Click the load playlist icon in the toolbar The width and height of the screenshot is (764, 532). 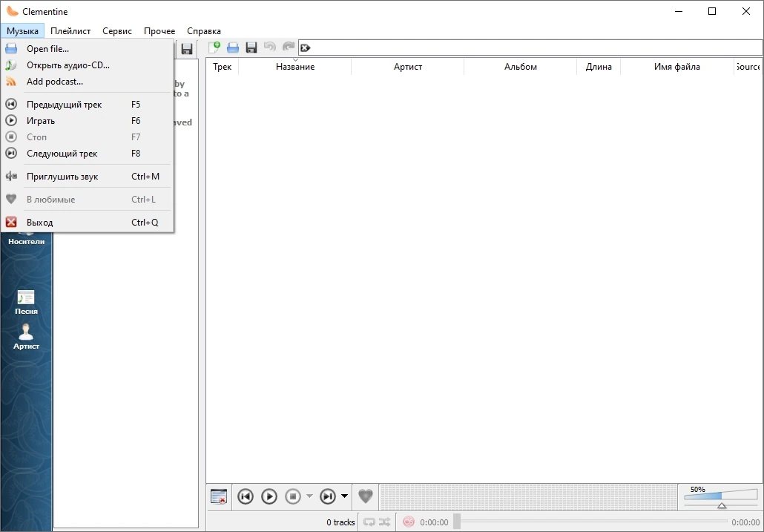click(x=233, y=47)
